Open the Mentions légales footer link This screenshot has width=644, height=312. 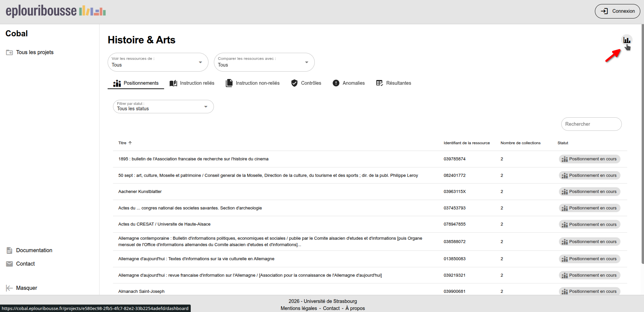pyautogui.click(x=299, y=308)
